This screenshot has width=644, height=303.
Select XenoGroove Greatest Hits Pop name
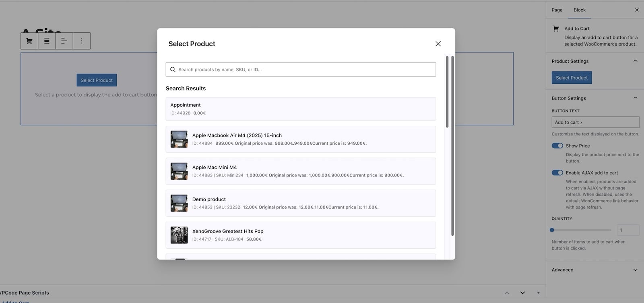click(228, 231)
